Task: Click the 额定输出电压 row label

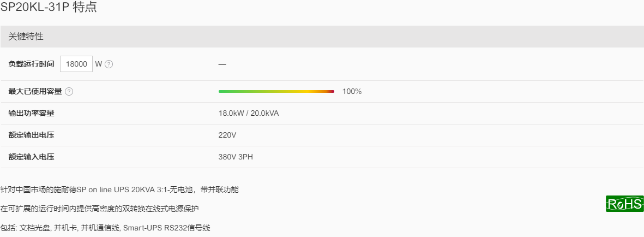Action: [x=31, y=135]
